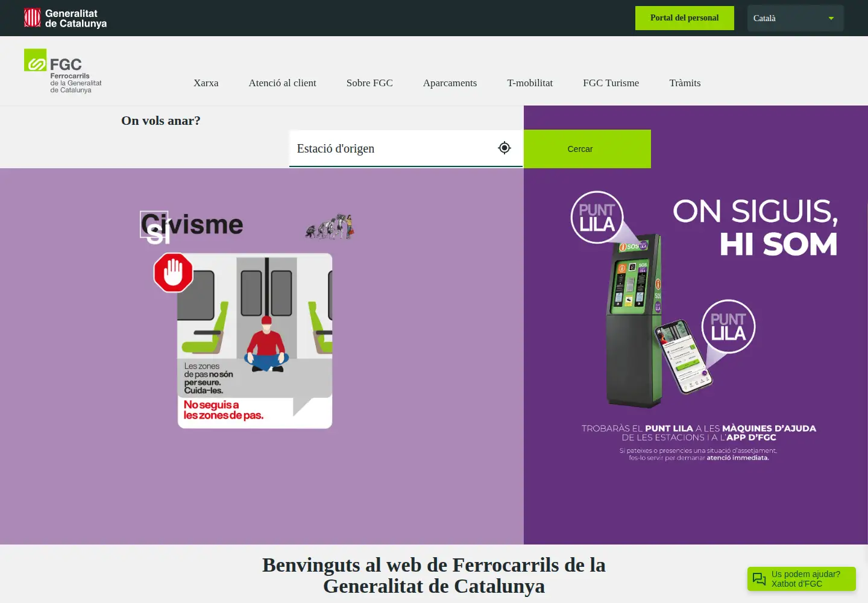Use the geolocation target icon in origin field
The height and width of the screenshot is (603, 868).
pos(505,148)
